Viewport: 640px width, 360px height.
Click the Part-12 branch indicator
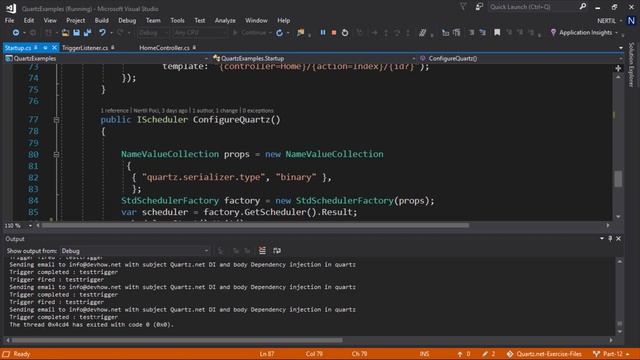pos(611,354)
